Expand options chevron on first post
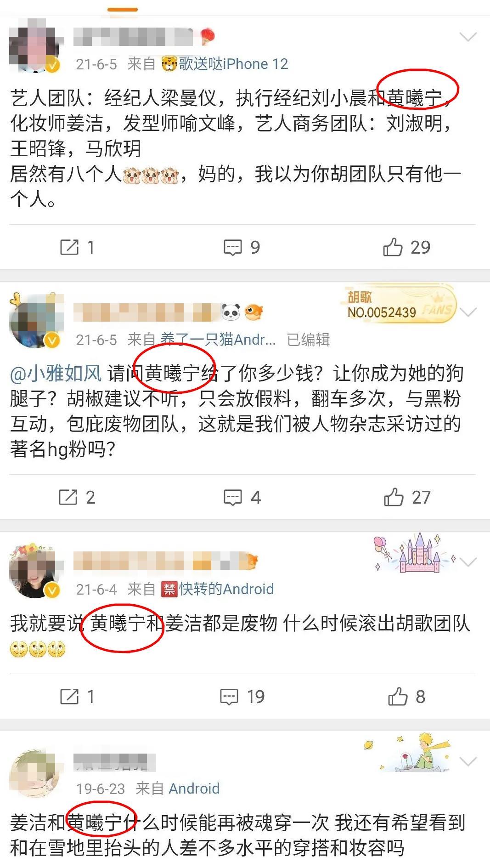The width and height of the screenshot is (490, 868). pos(468,37)
